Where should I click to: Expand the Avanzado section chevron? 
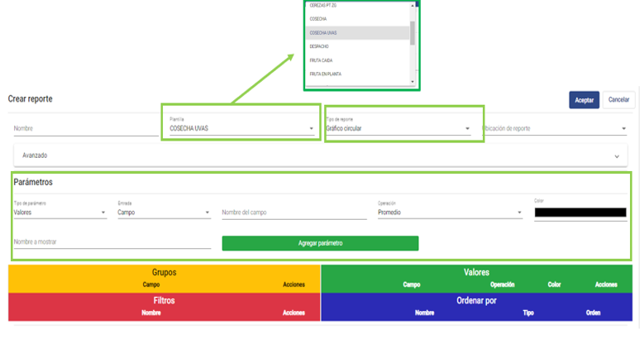pyautogui.click(x=617, y=155)
